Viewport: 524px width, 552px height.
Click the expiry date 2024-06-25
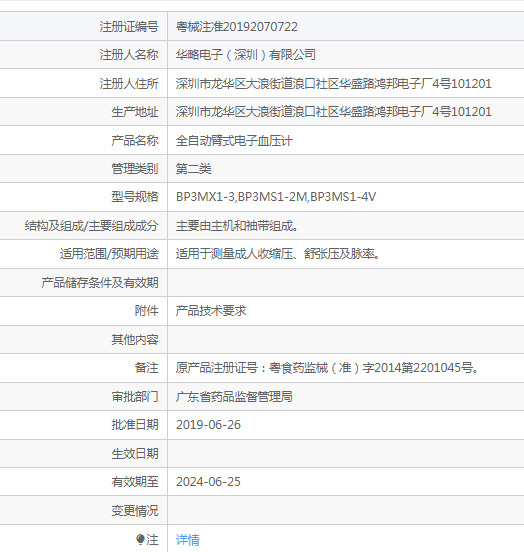click(x=208, y=482)
